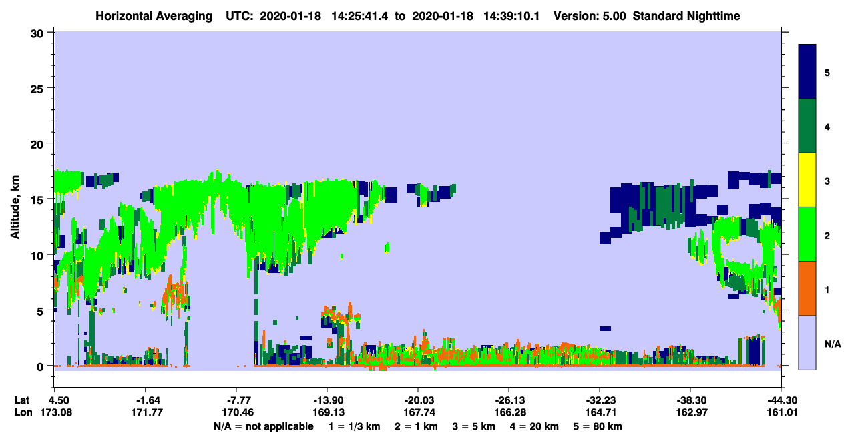The width and height of the screenshot is (868, 445).
Task: Click the latitude value '-44.30'
Action: pyautogui.click(x=781, y=400)
